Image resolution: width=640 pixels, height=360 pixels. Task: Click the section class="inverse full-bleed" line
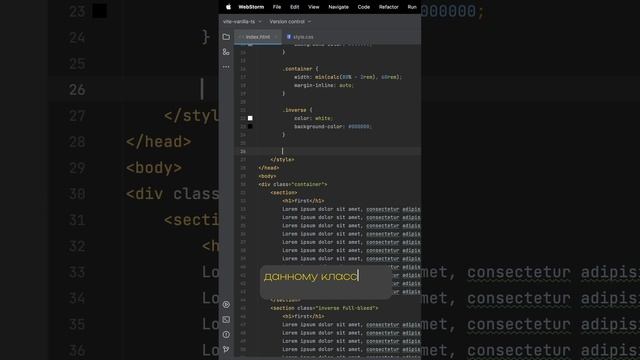[324, 308]
